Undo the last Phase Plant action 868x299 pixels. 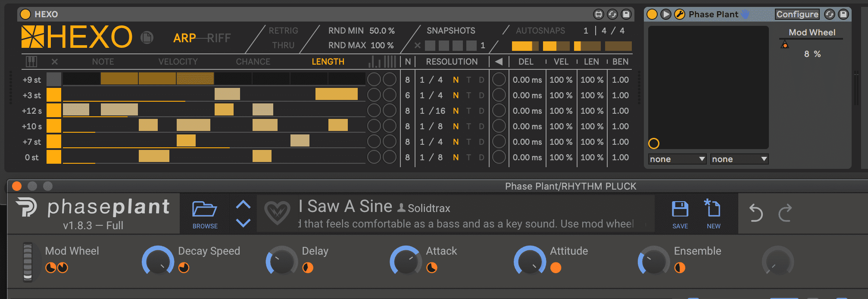[756, 213]
